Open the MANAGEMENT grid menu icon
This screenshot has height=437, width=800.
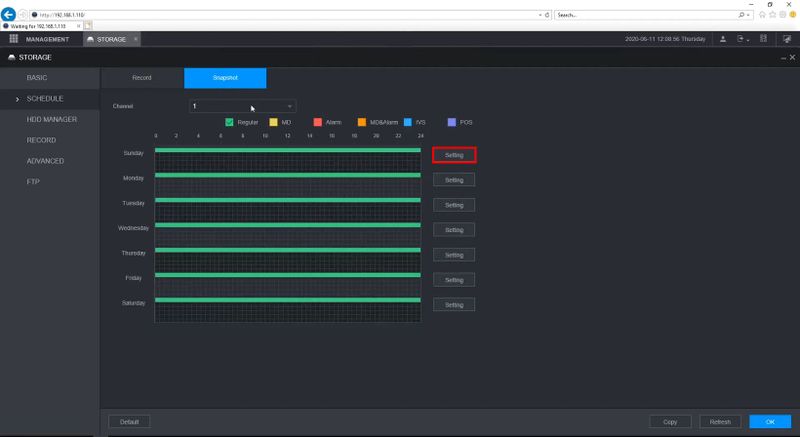pyautogui.click(x=14, y=39)
